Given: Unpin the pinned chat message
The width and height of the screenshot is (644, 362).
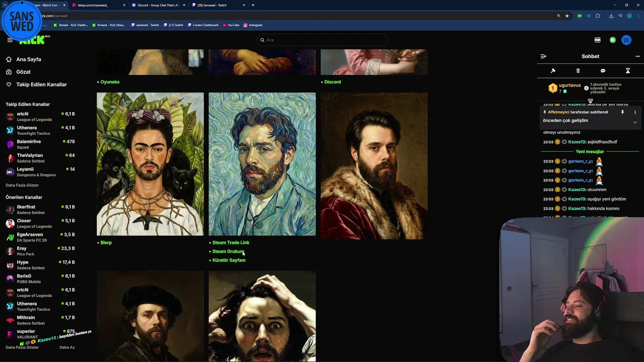Looking at the screenshot, I should pos(622,112).
